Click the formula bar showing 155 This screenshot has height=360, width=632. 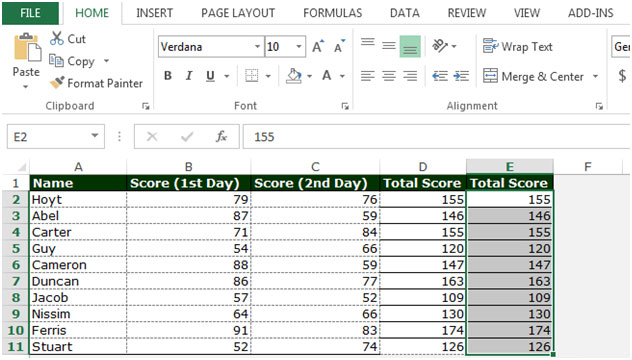pos(437,137)
